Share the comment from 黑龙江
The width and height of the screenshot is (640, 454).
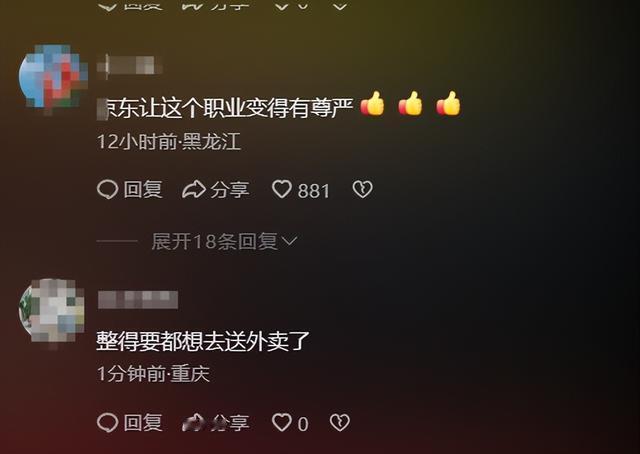click(x=216, y=190)
